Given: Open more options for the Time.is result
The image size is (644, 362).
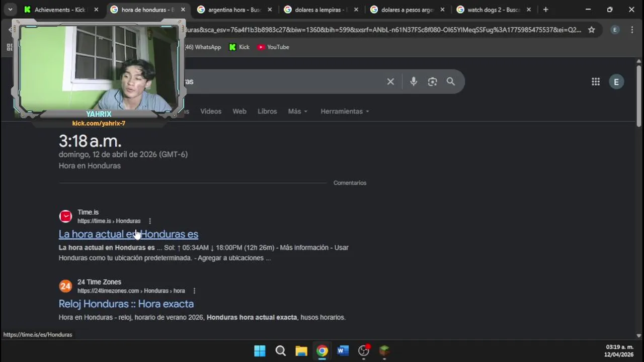Looking at the screenshot, I should point(150,221).
